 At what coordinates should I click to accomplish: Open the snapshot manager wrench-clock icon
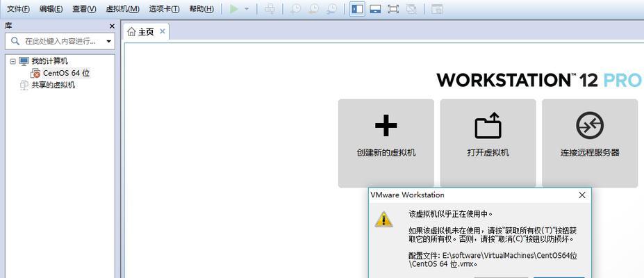(x=331, y=9)
